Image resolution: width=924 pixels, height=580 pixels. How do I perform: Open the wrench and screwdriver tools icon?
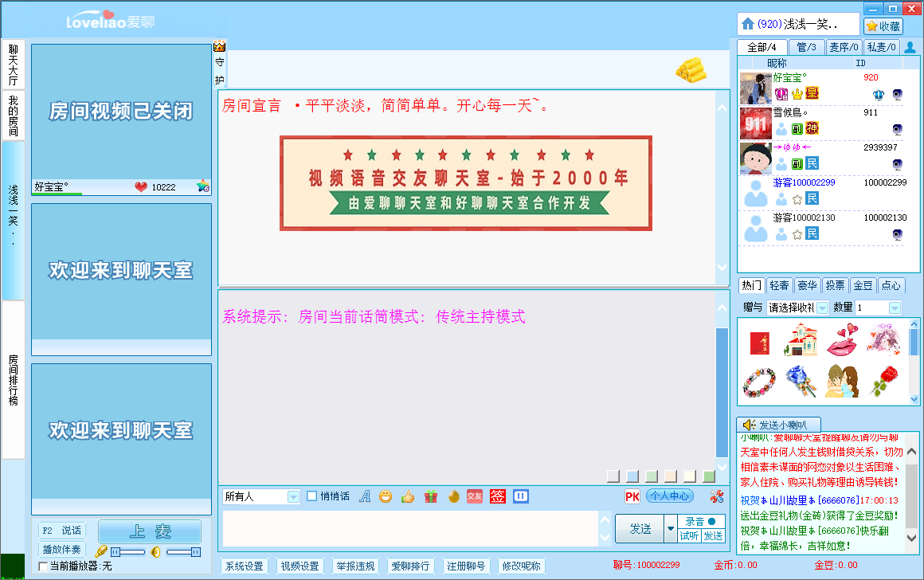click(717, 497)
